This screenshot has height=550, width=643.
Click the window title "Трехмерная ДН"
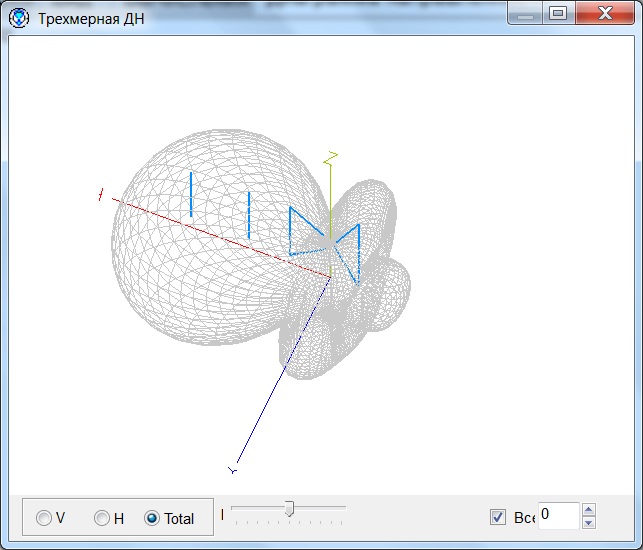(x=91, y=19)
